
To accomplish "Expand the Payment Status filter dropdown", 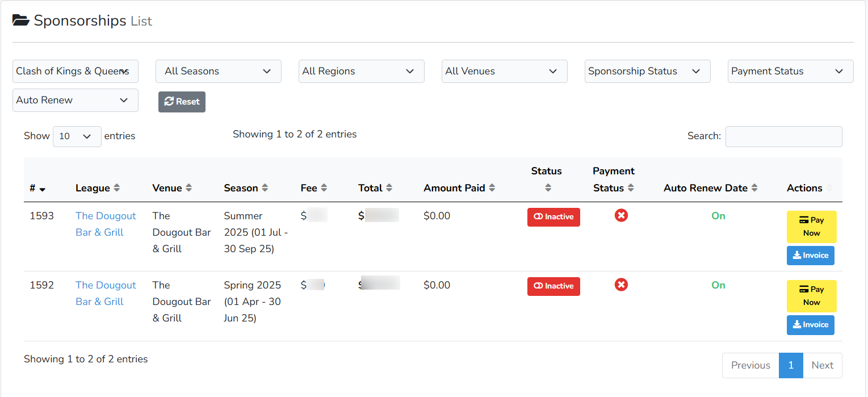I will [790, 72].
